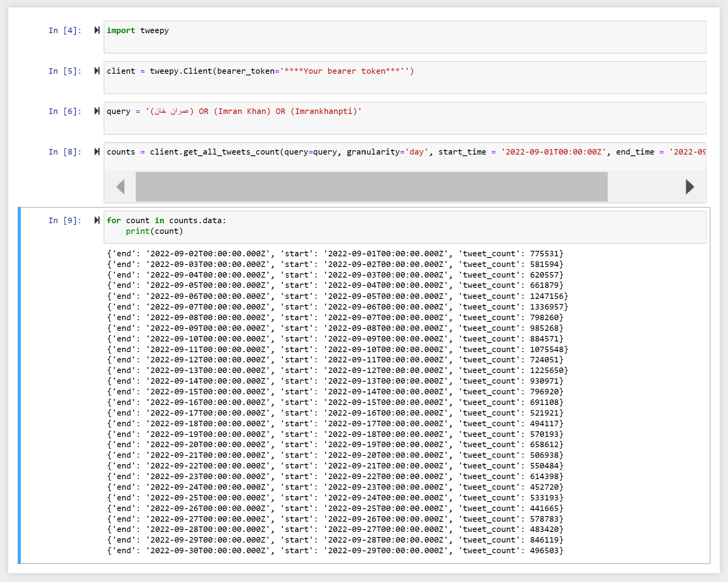The height and width of the screenshot is (582, 728).
Task: Click the right scroll arrow in cell 8
Action: point(690,187)
